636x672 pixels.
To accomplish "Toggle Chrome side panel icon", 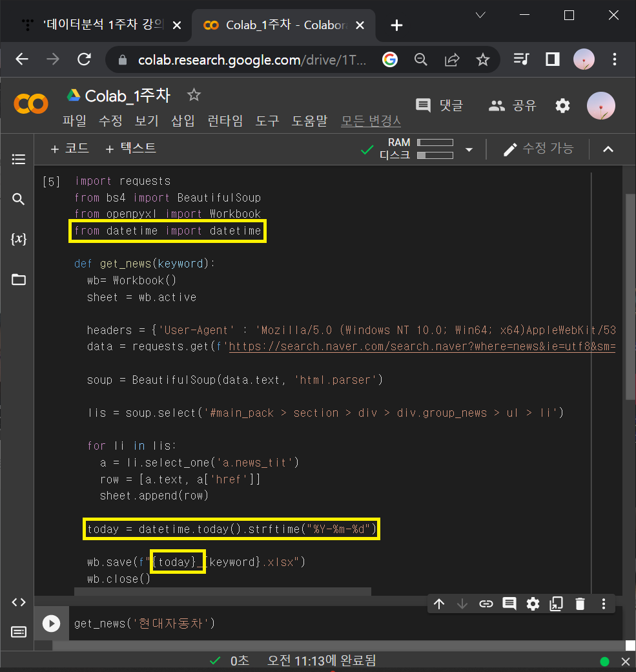I will point(553,59).
